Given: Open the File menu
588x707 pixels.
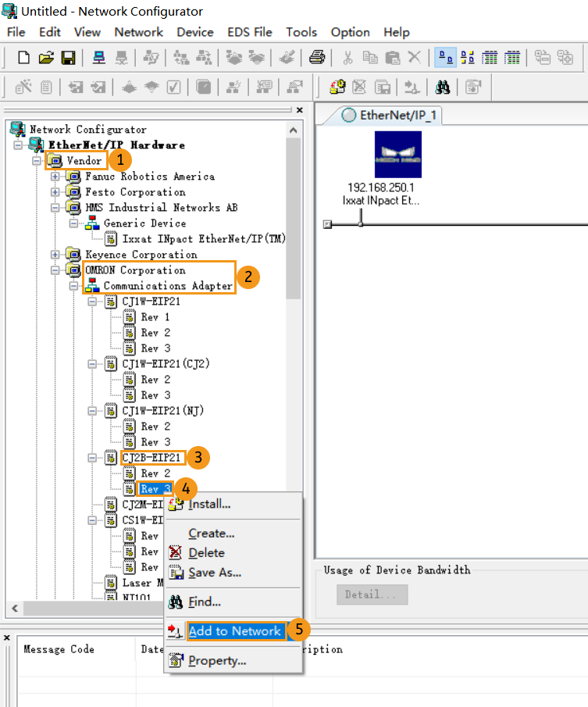Looking at the screenshot, I should click(16, 32).
